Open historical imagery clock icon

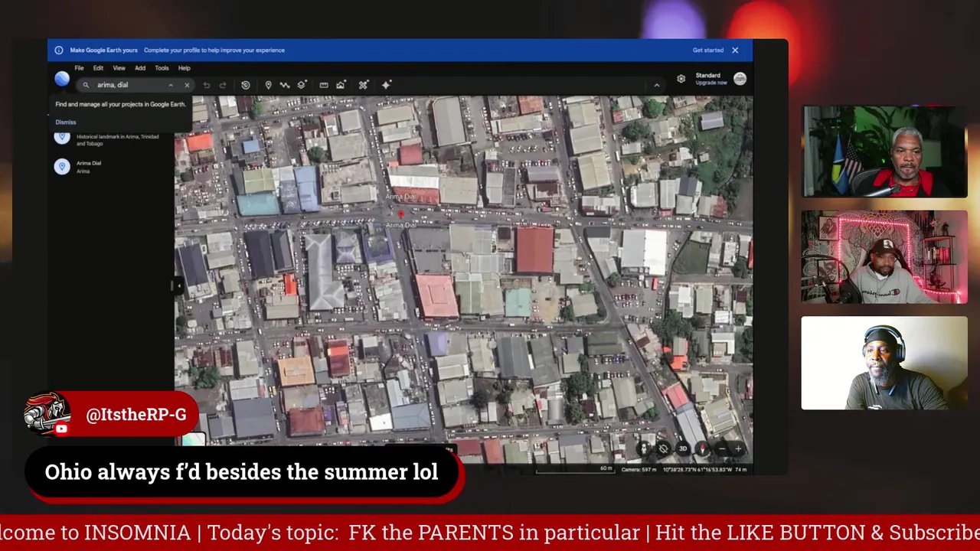[x=245, y=85]
